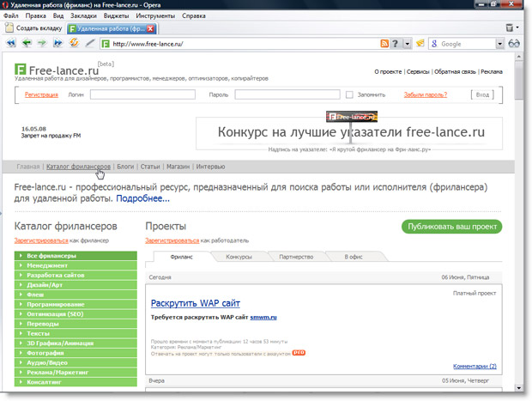Click the Конкурс на лучшие указатели banner
This screenshot has height=401, width=532.
pyautogui.click(x=349, y=133)
